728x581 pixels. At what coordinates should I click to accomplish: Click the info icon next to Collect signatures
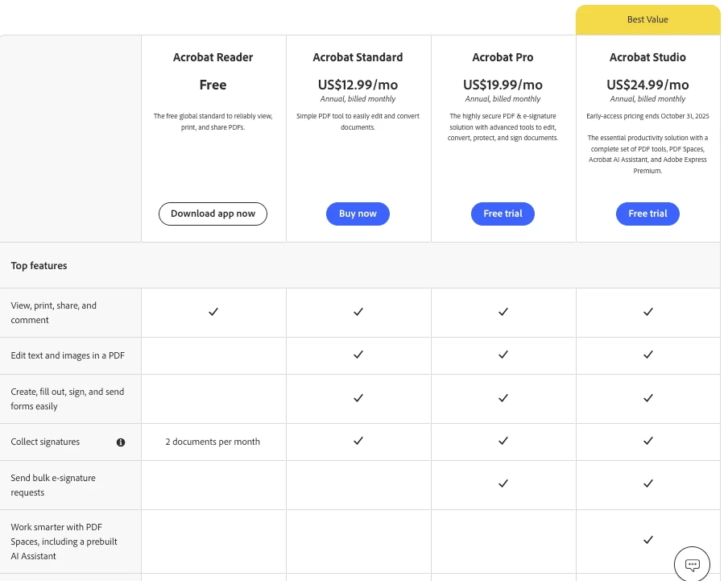point(121,442)
